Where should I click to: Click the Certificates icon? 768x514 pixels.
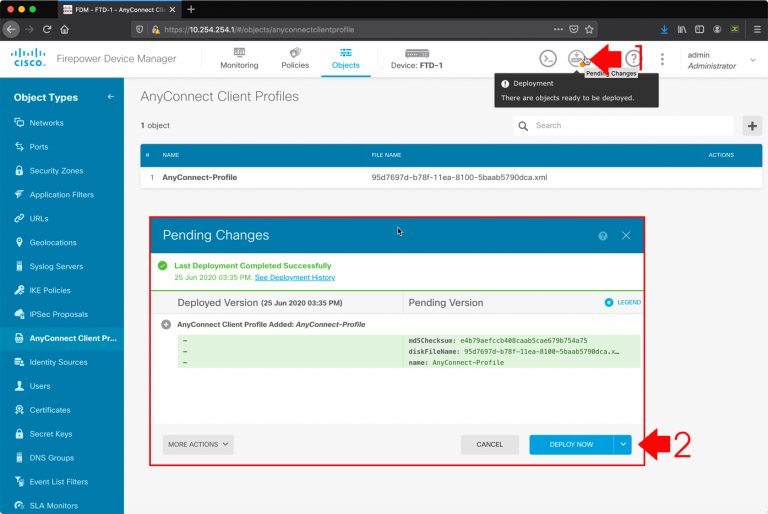(x=19, y=410)
